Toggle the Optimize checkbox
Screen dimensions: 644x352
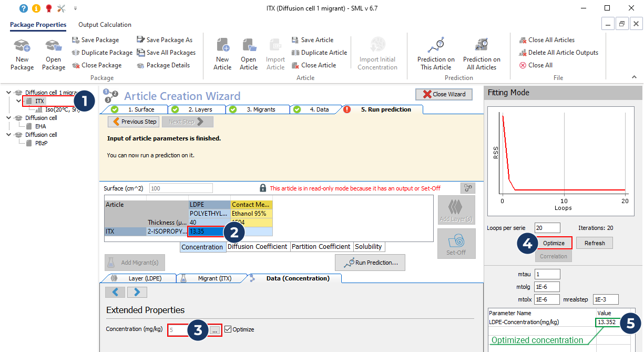(228, 329)
